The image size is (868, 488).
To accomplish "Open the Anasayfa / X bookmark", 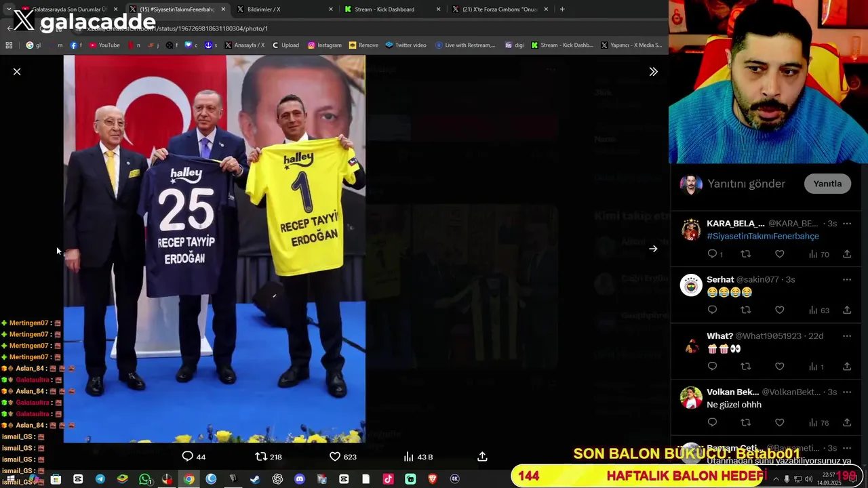I will [x=245, y=45].
